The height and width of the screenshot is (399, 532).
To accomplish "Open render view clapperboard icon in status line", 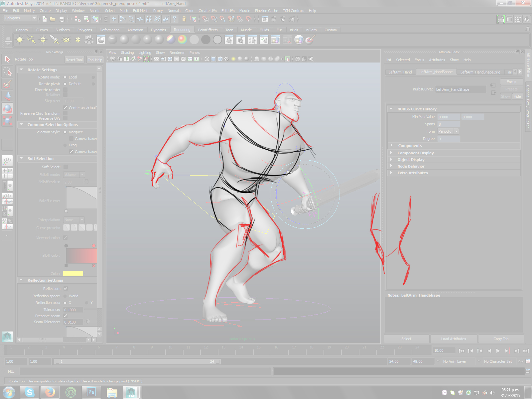I will click(x=265, y=19).
